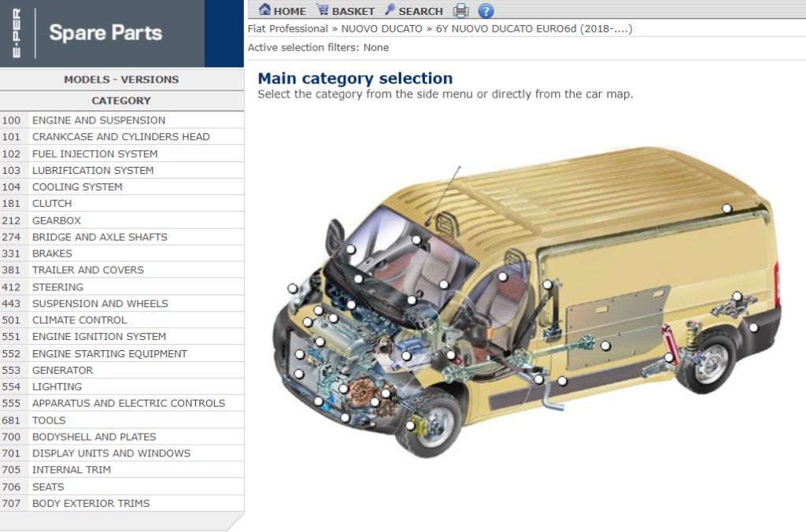Click hotspot on front wheel brake
Viewport: 806px width, 532px height.
pyautogui.click(x=410, y=426)
